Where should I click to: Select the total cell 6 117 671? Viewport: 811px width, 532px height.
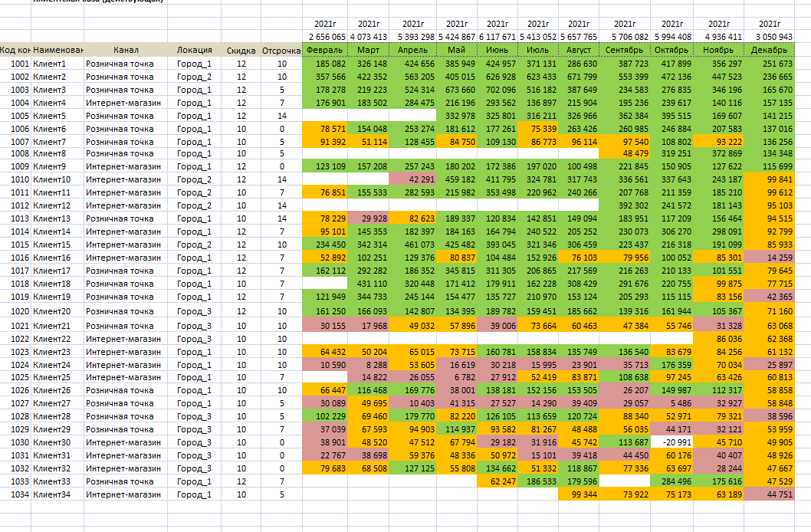[x=497, y=37]
